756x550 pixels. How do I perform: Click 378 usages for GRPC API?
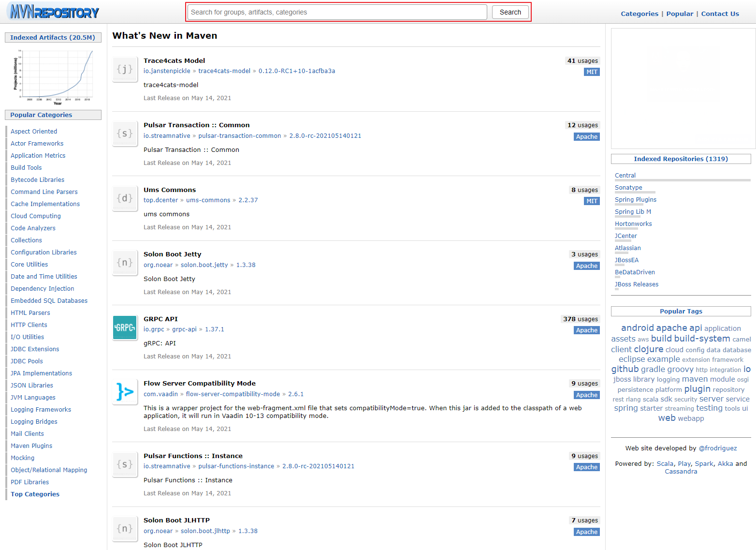pyautogui.click(x=581, y=319)
